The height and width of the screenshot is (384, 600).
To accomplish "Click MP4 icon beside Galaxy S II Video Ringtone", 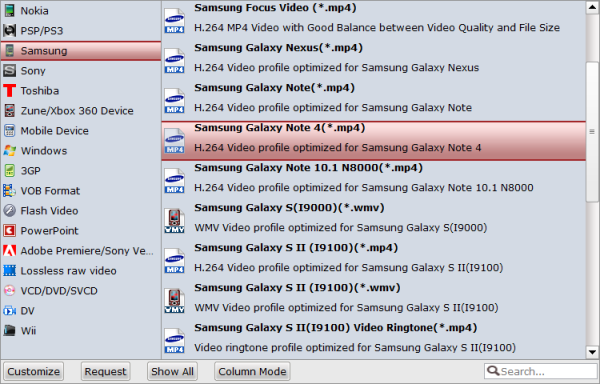I will tap(174, 341).
